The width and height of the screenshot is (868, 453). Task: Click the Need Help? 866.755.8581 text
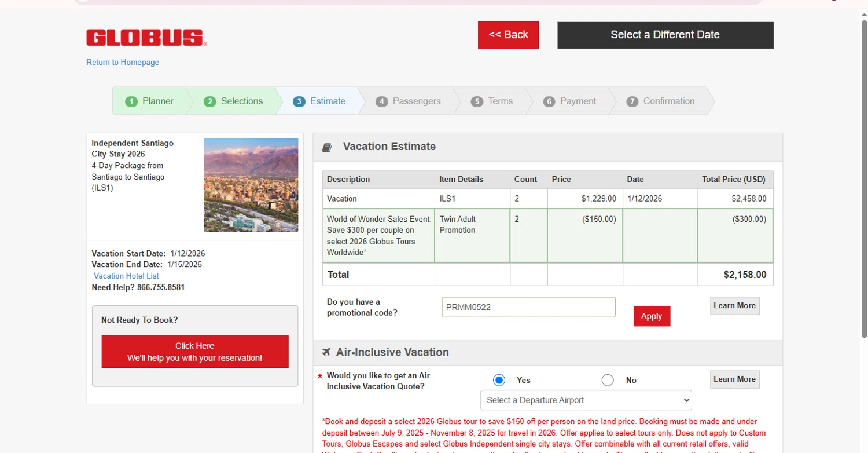(x=138, y=287)
